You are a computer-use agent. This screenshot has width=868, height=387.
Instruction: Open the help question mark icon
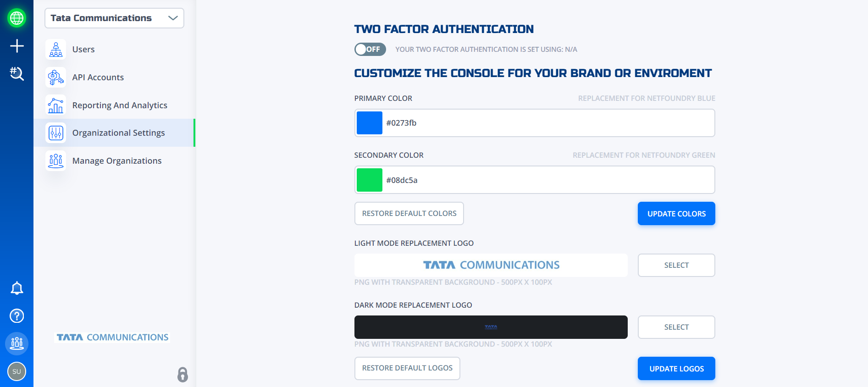pos(17,316)
